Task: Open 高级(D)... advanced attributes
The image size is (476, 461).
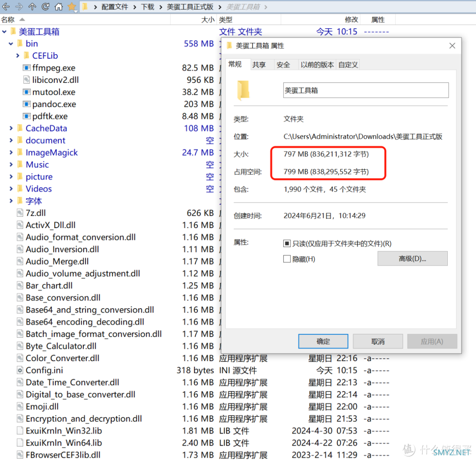Action: pos(412,258)
